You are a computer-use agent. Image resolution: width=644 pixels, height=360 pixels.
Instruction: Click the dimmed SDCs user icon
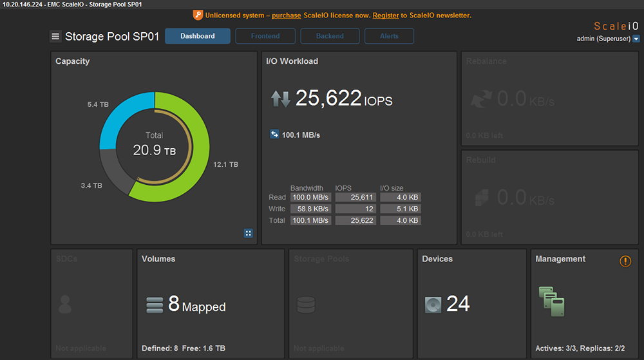[x=65, y=304]
